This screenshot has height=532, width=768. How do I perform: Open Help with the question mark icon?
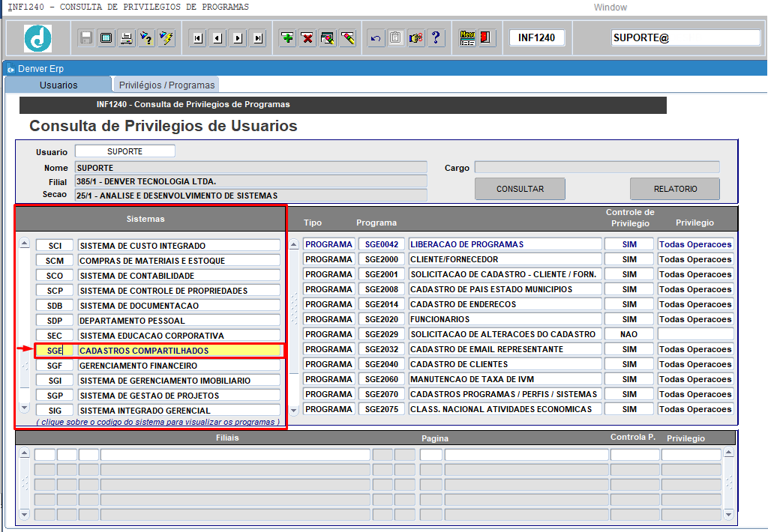point(436,37)
